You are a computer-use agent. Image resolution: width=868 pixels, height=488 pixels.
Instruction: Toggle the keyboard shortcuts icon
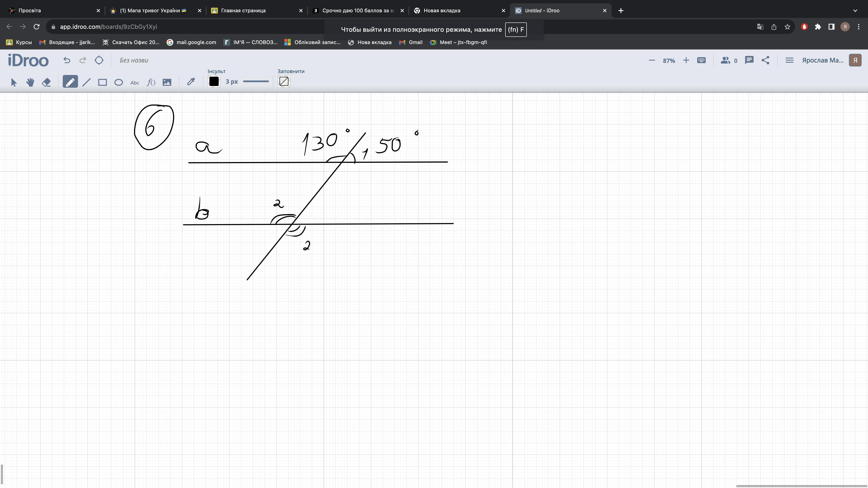click(701, 60)
